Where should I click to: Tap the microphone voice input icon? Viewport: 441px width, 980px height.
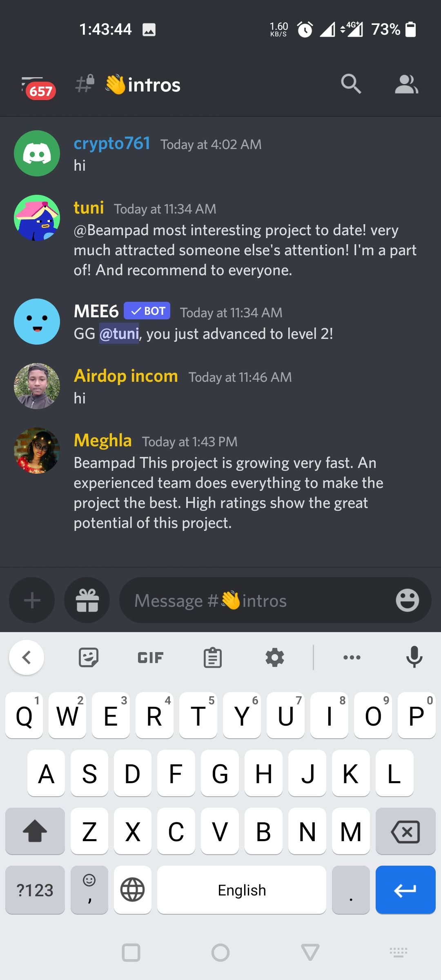(414, 657)
